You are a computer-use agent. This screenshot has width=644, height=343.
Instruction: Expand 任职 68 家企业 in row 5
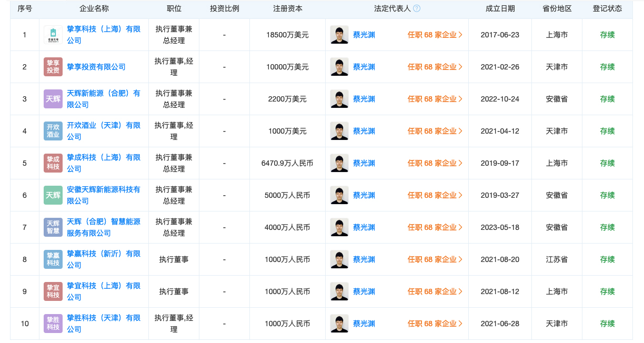(435, 163)
